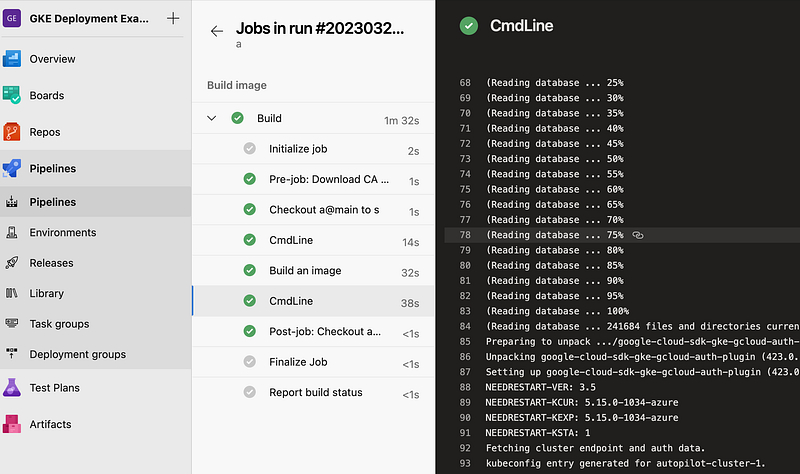Select the Build job row
Viewport: 800px width, 474px height.
tap(313, 118)
